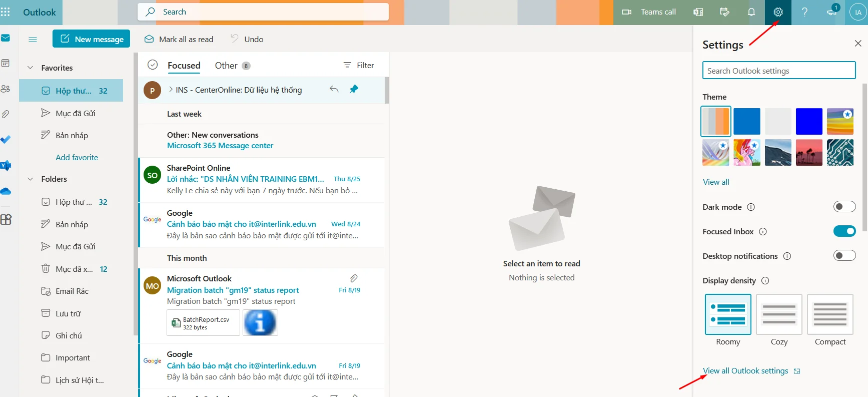The height and width of the screenshot is (397, 868).
Task: Collapse the Folders section
Action: coord(30,179)
